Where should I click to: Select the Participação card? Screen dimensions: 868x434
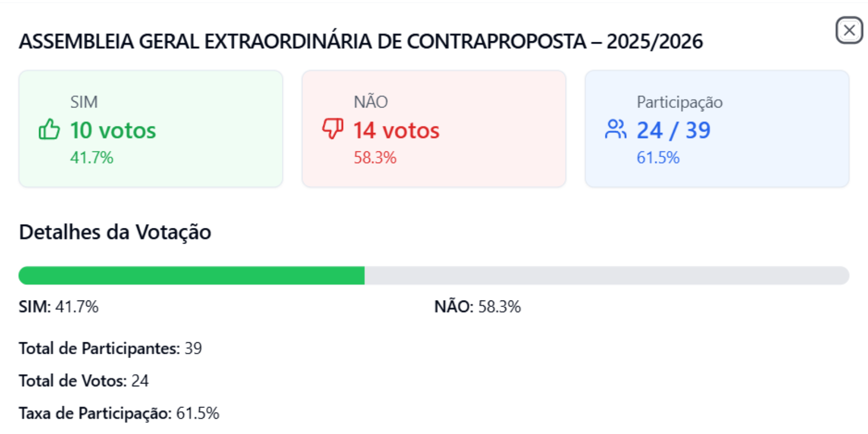coord(717,129)
